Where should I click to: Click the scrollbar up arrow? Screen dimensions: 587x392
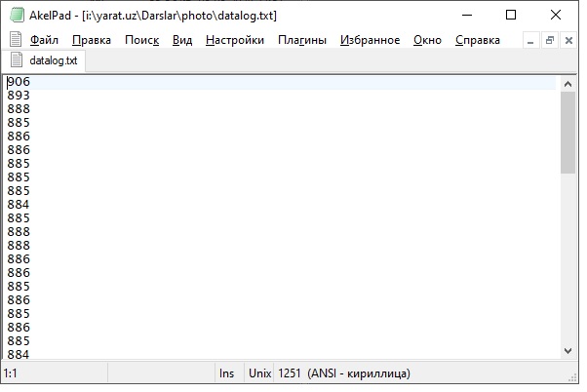[568, 82]
